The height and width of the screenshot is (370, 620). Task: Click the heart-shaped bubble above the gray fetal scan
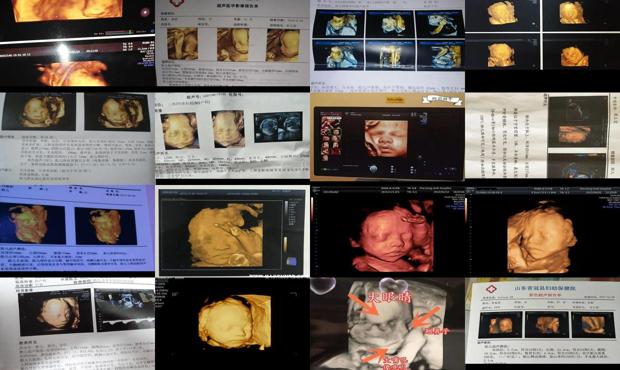(392, 285)
